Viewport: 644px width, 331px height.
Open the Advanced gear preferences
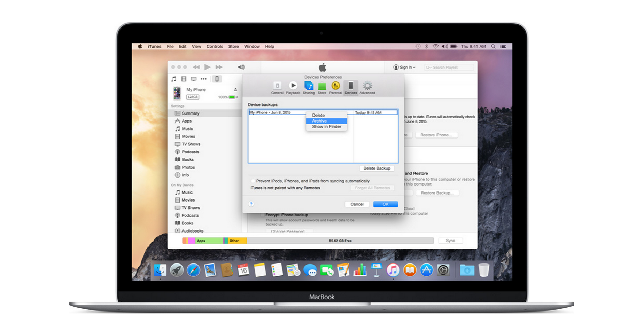pos(367,87)
